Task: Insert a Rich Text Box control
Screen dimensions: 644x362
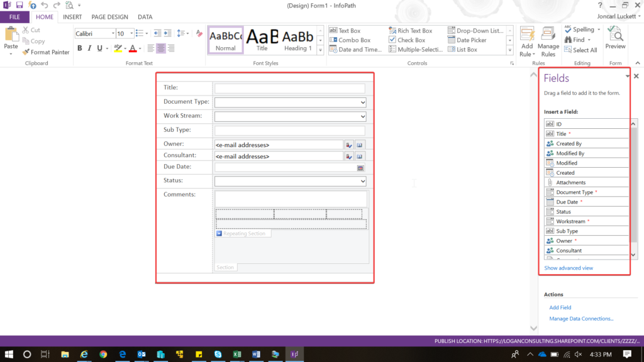Action: click(410, 30)
